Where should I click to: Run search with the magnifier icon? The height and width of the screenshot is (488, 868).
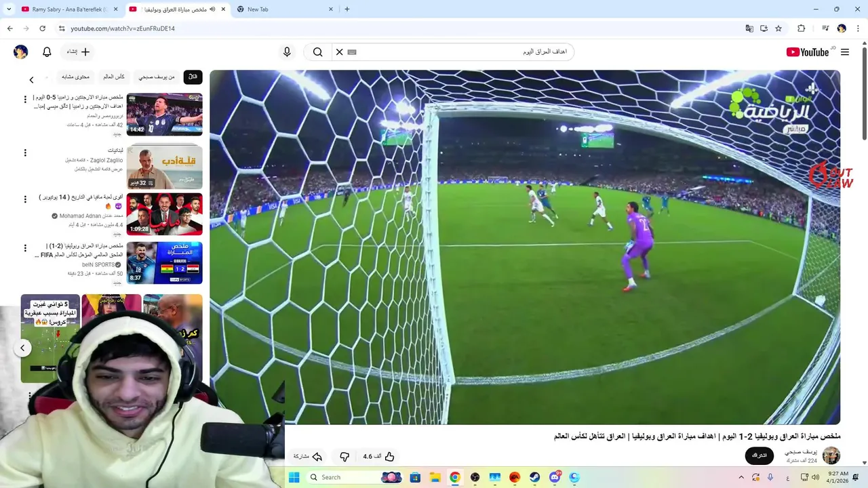317,52
